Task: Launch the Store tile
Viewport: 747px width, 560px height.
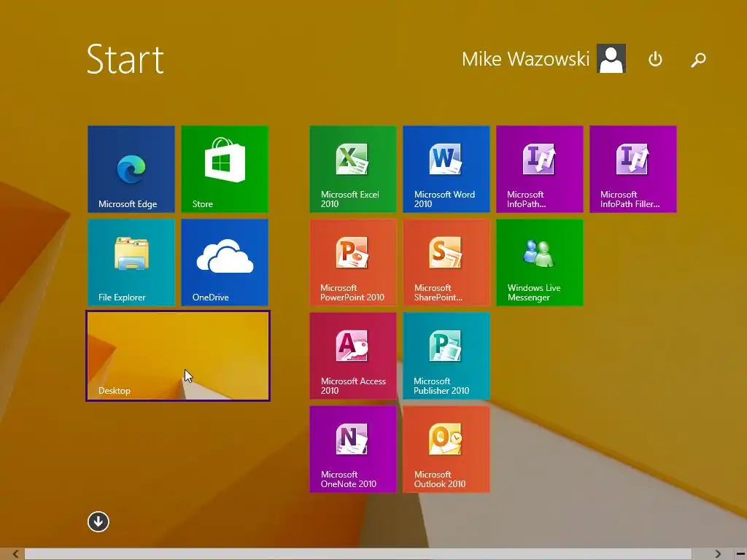Action: tap(225, 169)
